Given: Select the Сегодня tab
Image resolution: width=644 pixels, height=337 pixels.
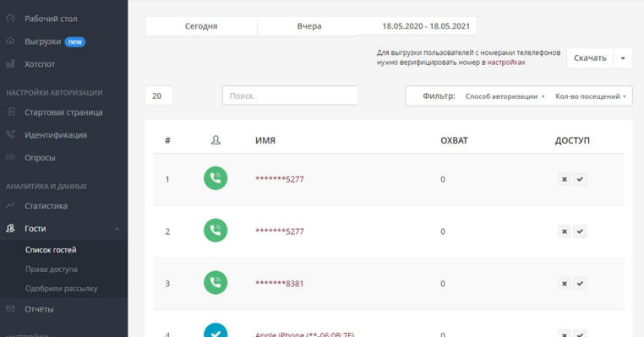Looking at the screenshot, I should (201, 26).
